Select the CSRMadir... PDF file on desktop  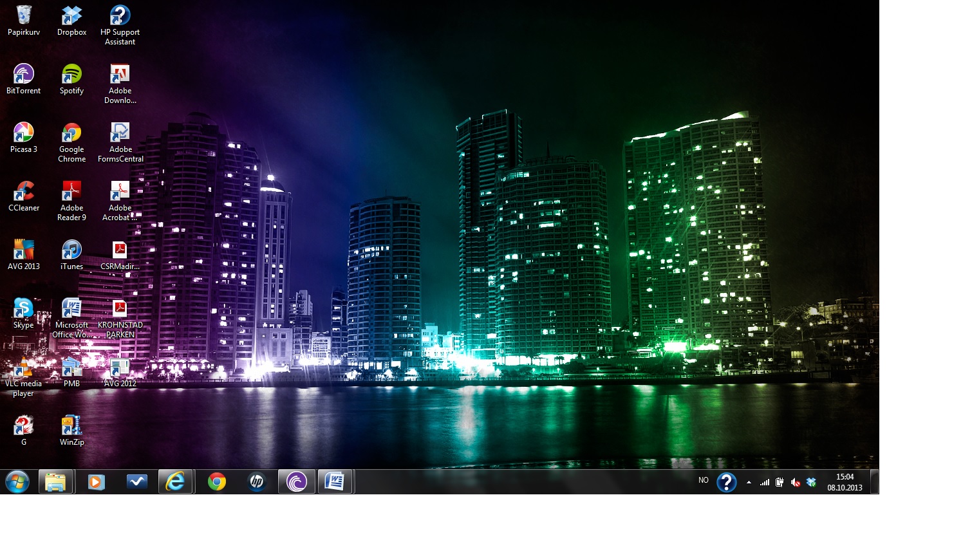point(120,255)
